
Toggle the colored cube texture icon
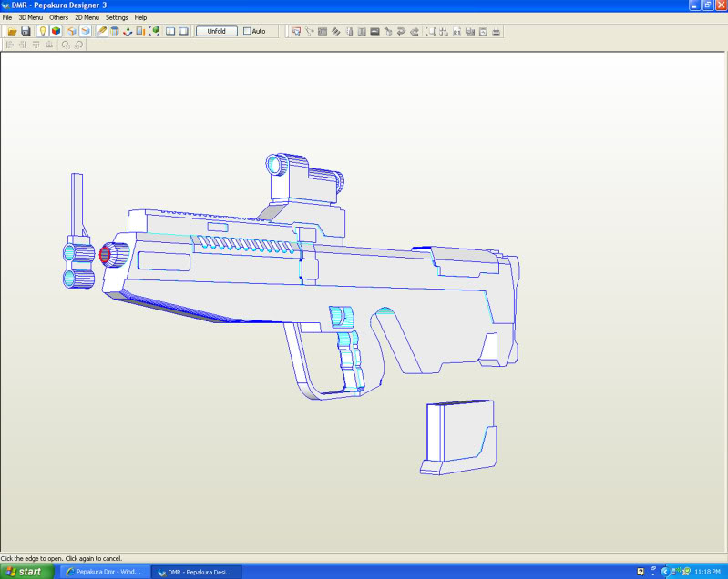point(56,32)
